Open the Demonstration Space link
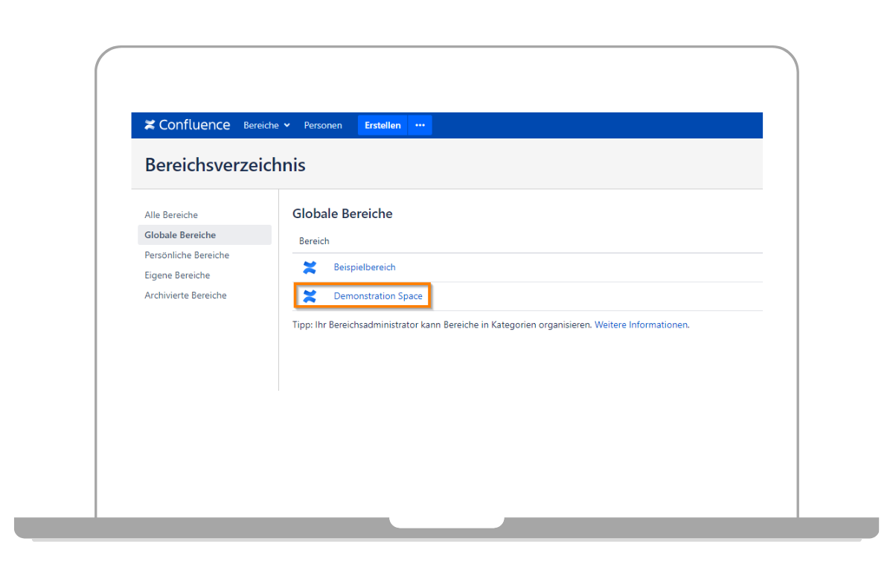893x588 pixels. click(378, 296)
